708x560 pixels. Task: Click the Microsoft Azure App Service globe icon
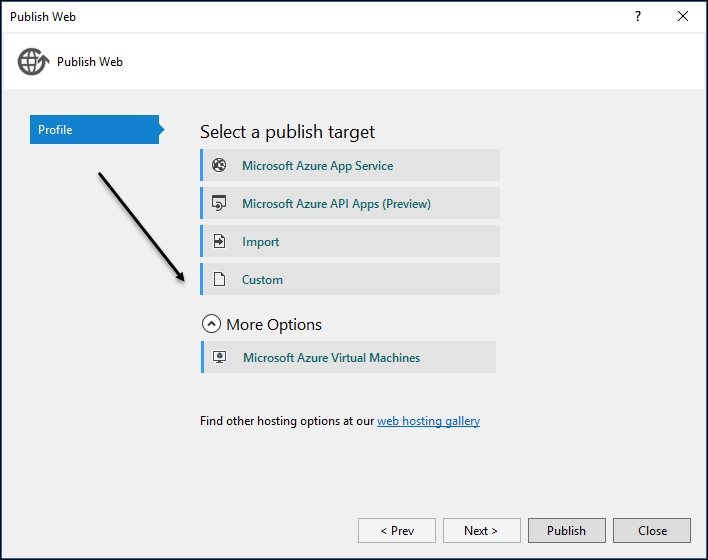point(219,165)
